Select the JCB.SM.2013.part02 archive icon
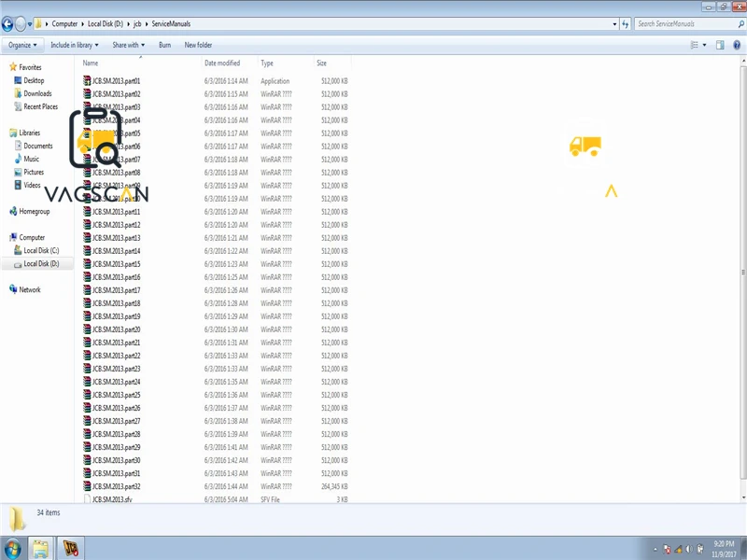 coord(87,94)
